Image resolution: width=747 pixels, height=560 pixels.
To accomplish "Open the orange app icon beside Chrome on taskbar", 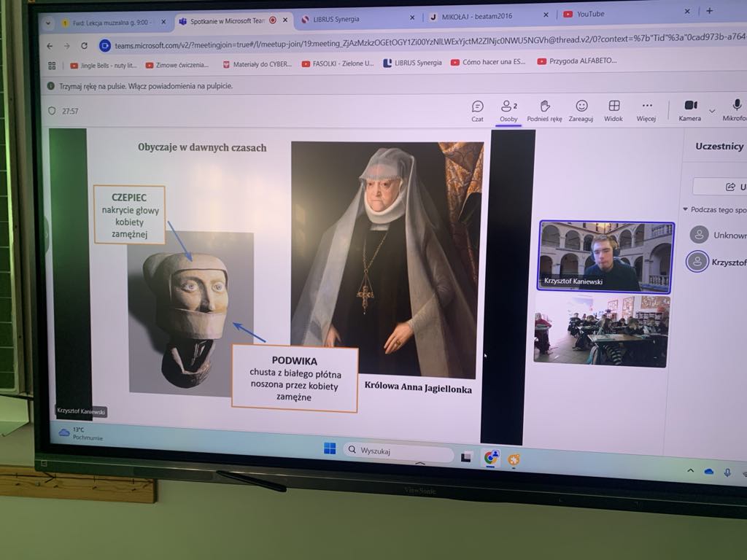I will pos(514,459).
